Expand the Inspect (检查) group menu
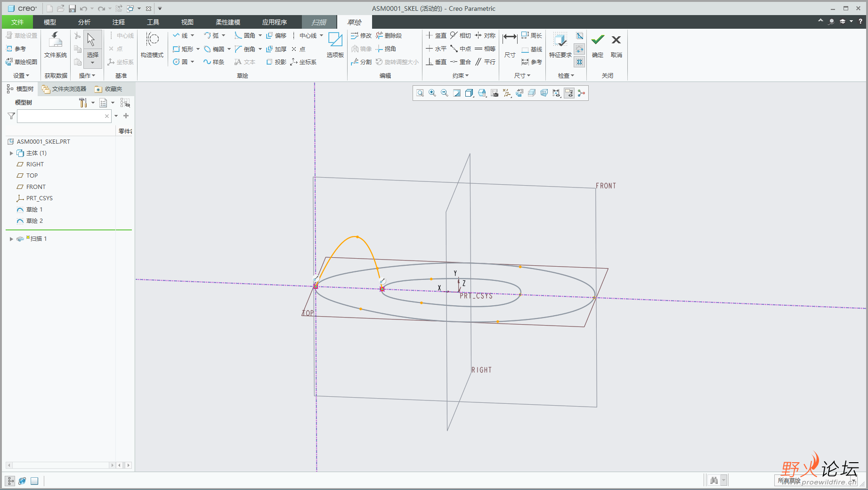Viewport: 868px width, 490px height. coord(566,75)
